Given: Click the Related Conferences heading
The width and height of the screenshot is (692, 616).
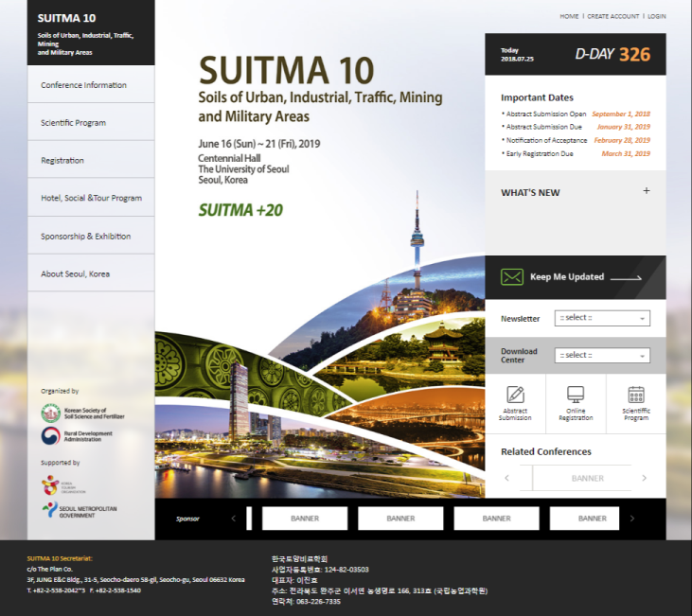Looking at the screenshot, I should coord(546,451).
